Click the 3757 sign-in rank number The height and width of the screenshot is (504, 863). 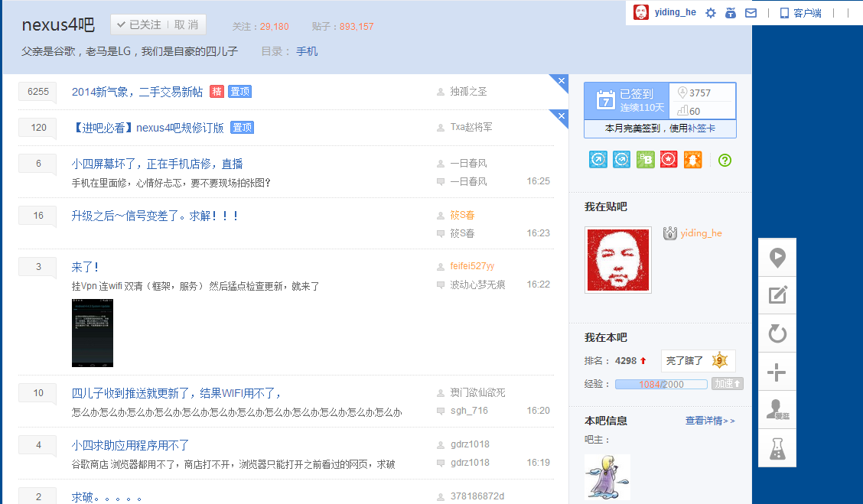point(699,93)
